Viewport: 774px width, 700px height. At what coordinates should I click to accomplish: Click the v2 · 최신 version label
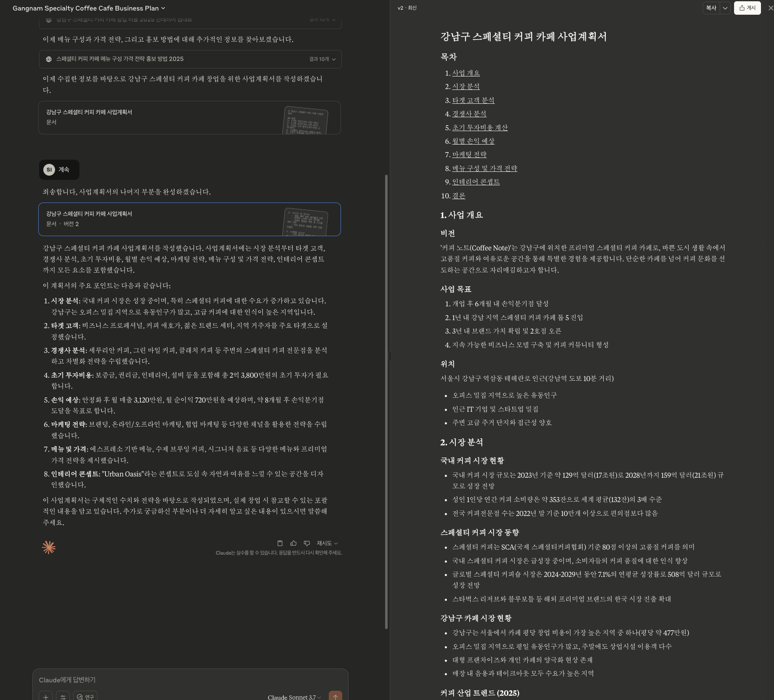tap(407, 8)
